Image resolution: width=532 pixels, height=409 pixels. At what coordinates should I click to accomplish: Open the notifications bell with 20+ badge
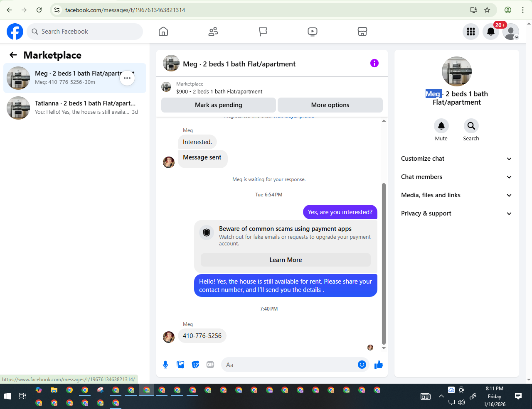(491, 32)
